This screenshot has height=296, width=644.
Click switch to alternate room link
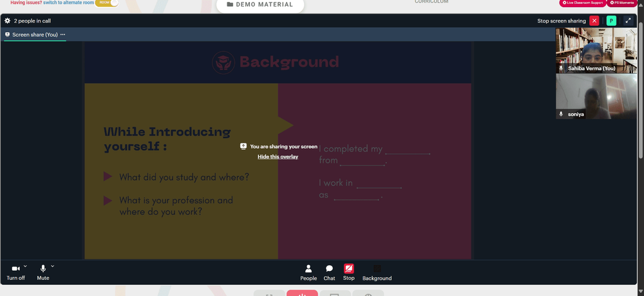coord(68,2)
